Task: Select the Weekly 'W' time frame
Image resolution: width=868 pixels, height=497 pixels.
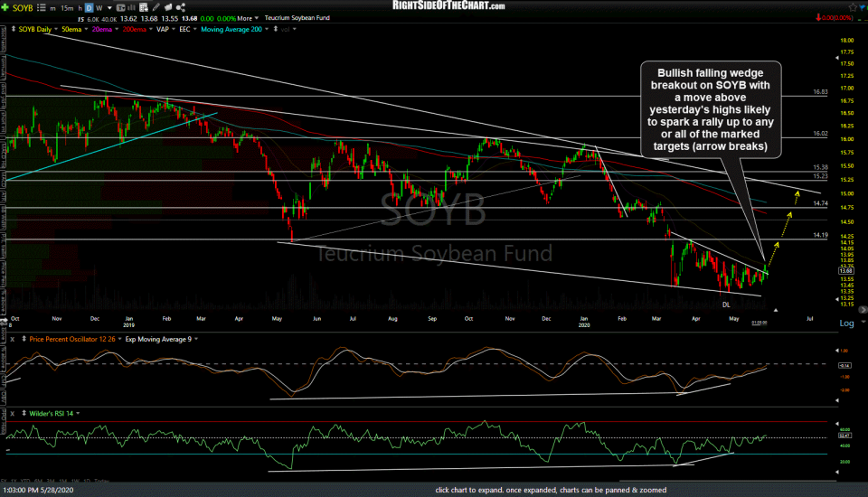Action: click(99, 8)
